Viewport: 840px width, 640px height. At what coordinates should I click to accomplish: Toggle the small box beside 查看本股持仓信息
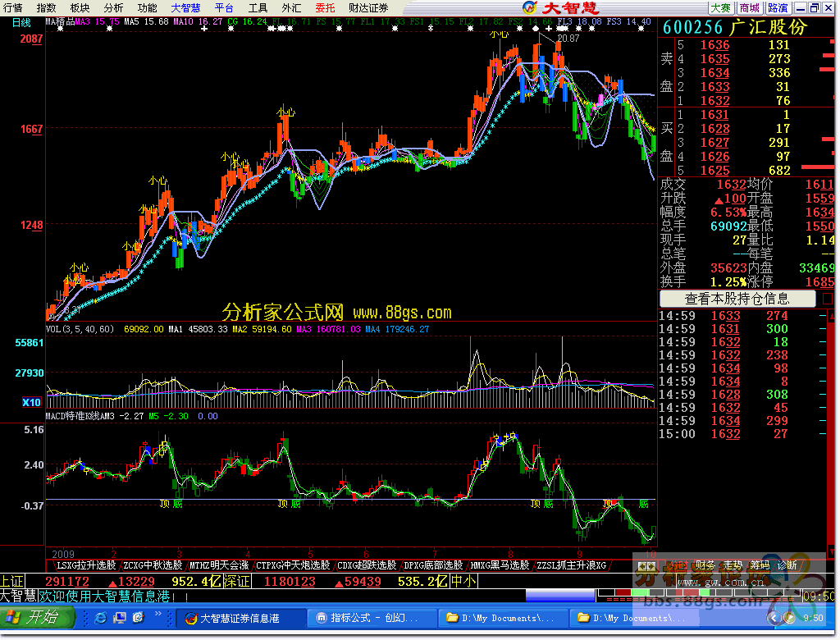pos(828,299)
